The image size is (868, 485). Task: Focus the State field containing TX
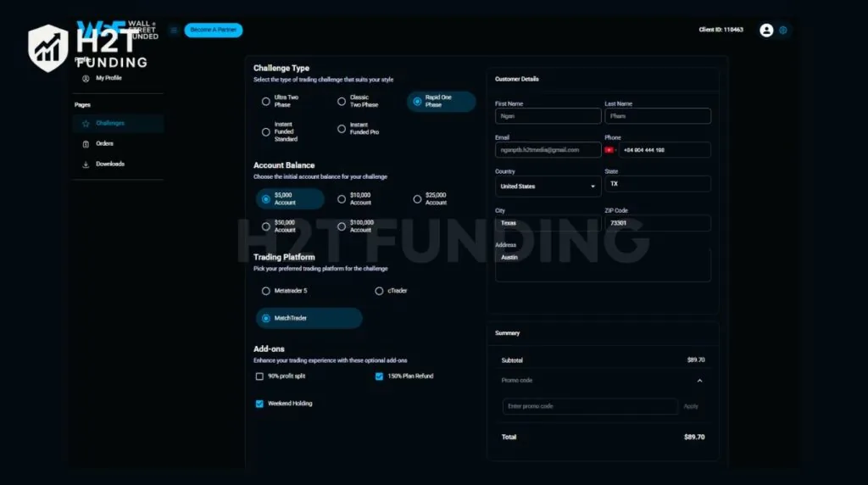(x=658, y=184)
